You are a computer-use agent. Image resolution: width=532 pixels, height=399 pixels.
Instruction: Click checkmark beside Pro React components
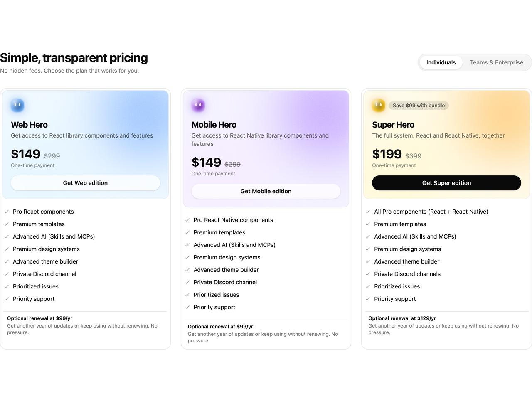pyautogui.click(x=7, y=212)
